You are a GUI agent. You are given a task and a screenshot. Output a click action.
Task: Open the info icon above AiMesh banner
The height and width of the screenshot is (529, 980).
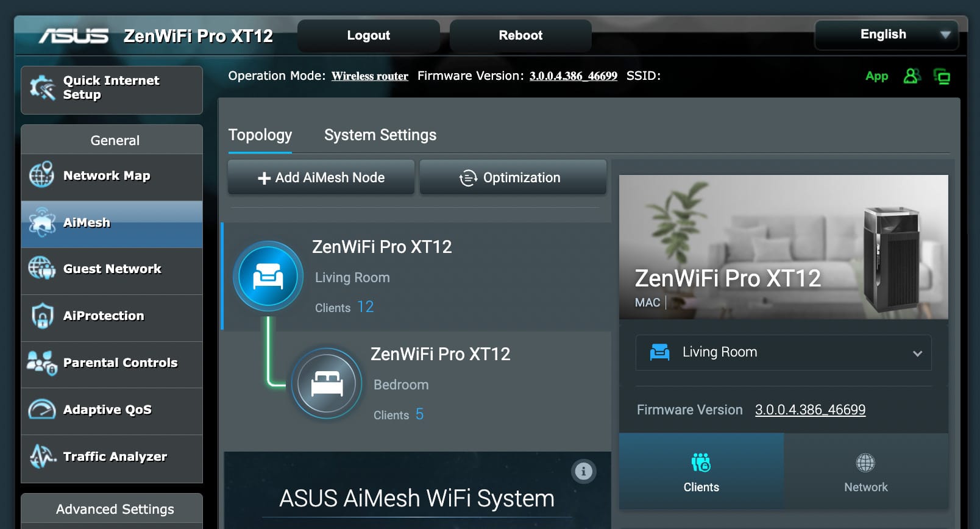[x=583, y=471]
